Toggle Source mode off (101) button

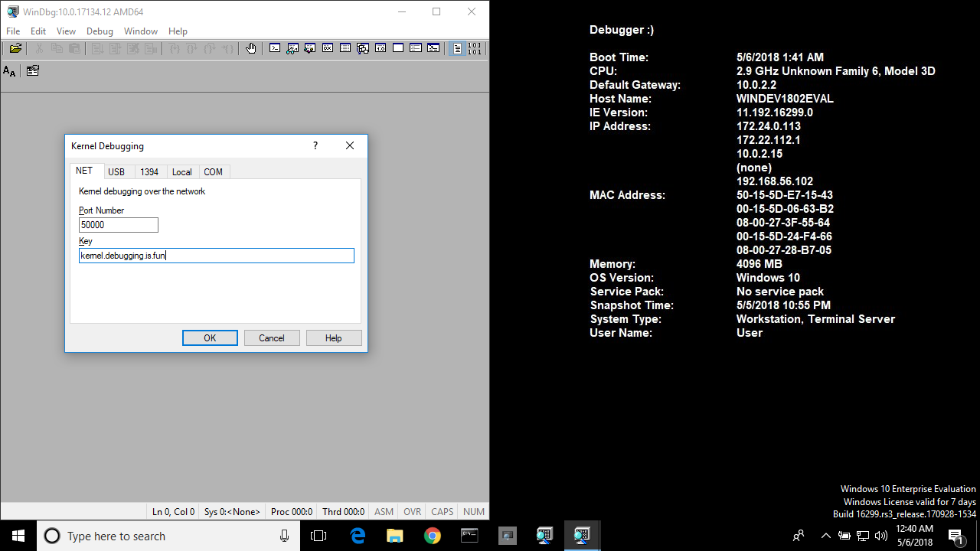coord(475,48)
